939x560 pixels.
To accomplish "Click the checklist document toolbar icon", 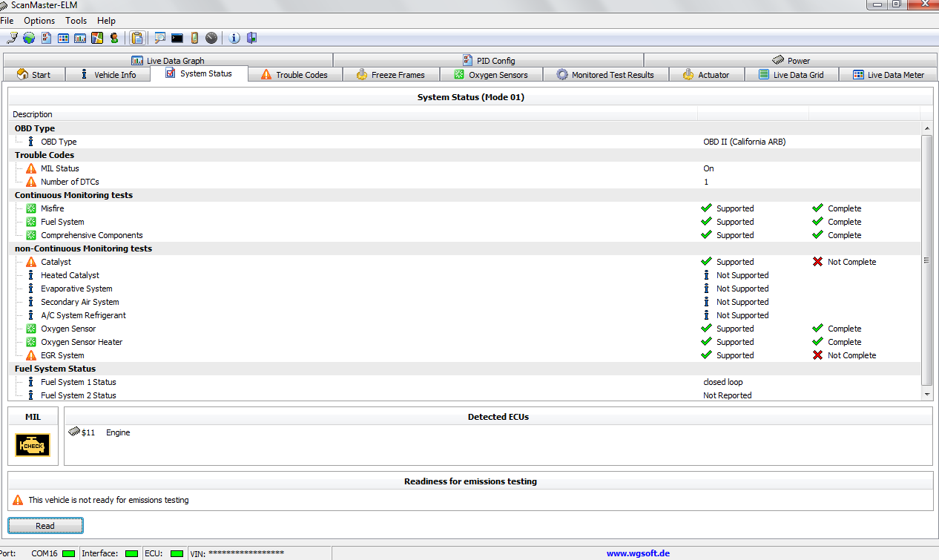I will [x=46, y=38].
